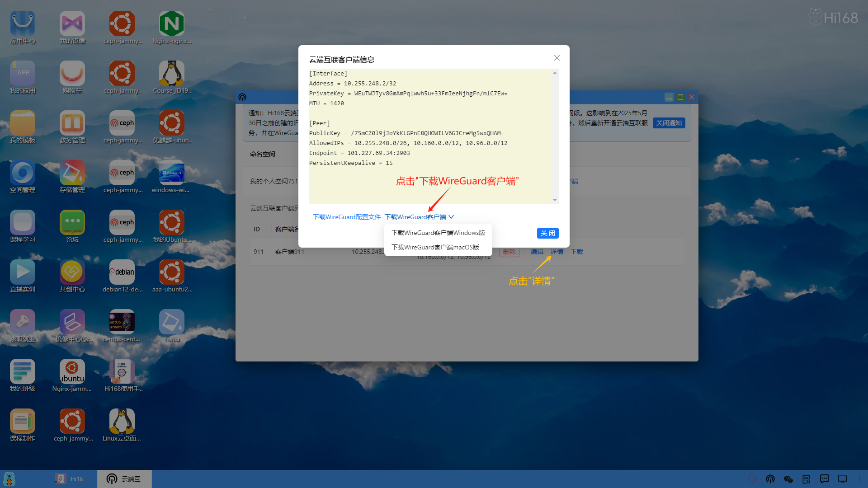Open WeChat from the system tray
Viewport: 868px width, 488px height.
(x=788, y=479)
